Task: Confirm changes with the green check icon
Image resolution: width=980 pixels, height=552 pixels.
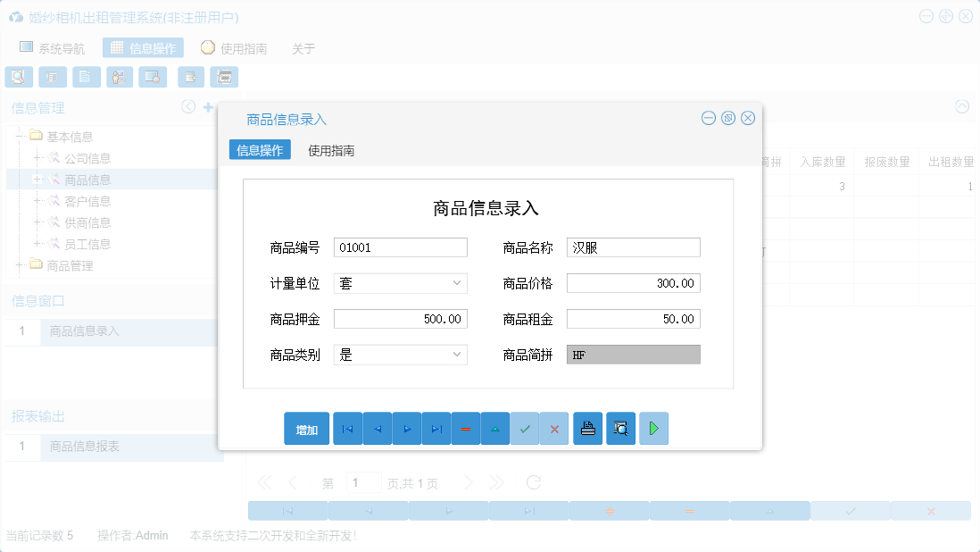Action: click(525, 428)
